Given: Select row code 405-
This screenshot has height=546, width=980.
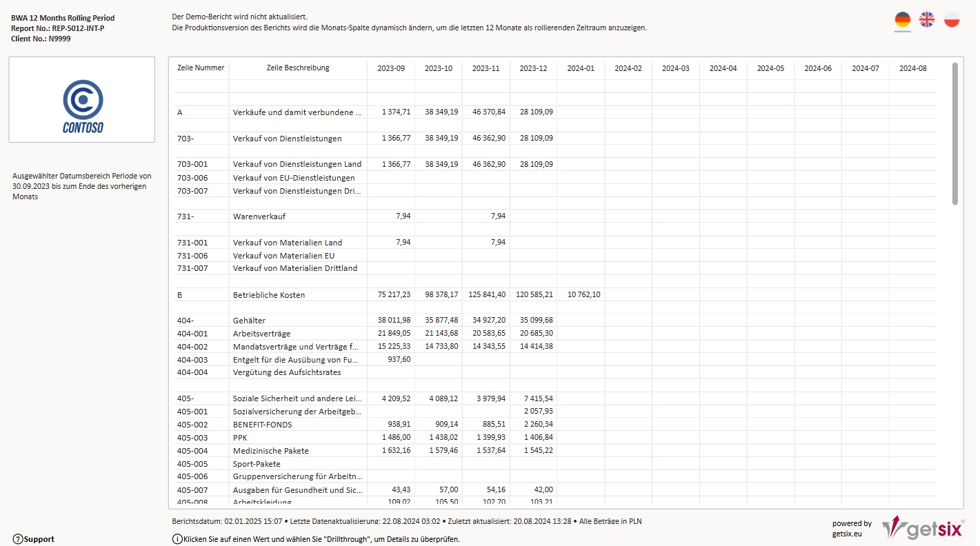Looking at the screenshot, I should click(186, 398).
